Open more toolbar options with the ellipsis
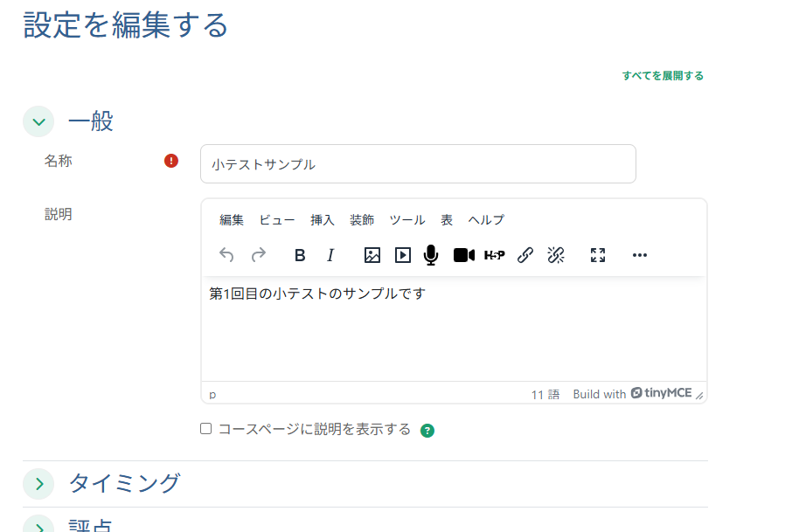The width and height of the screenshot is (792, 532). pos(639,255)
